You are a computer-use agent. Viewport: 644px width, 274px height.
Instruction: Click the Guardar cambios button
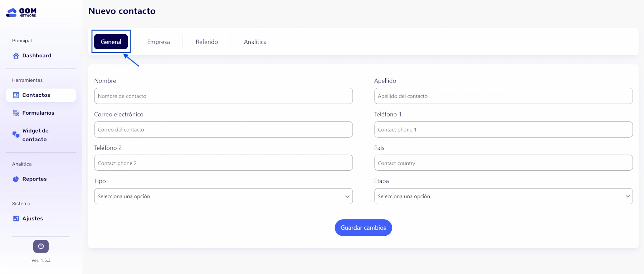point(363,228)
